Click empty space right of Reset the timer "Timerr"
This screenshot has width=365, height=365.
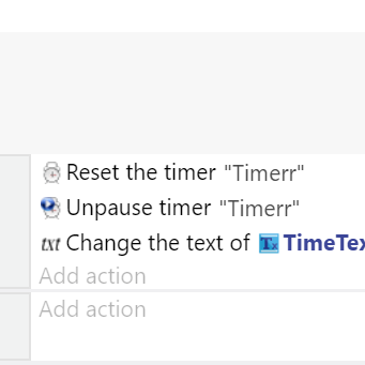[x=335, y=173]
